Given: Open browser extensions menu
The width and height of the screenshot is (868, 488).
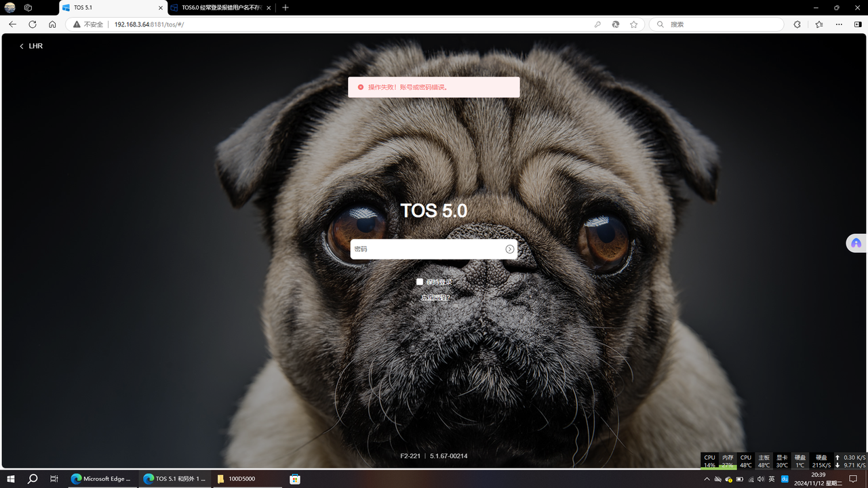Looking at the screenshot, I should 797,24.
